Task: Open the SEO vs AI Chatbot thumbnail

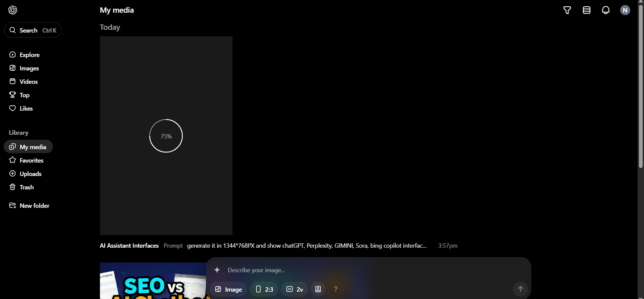Action: (153, 282)
